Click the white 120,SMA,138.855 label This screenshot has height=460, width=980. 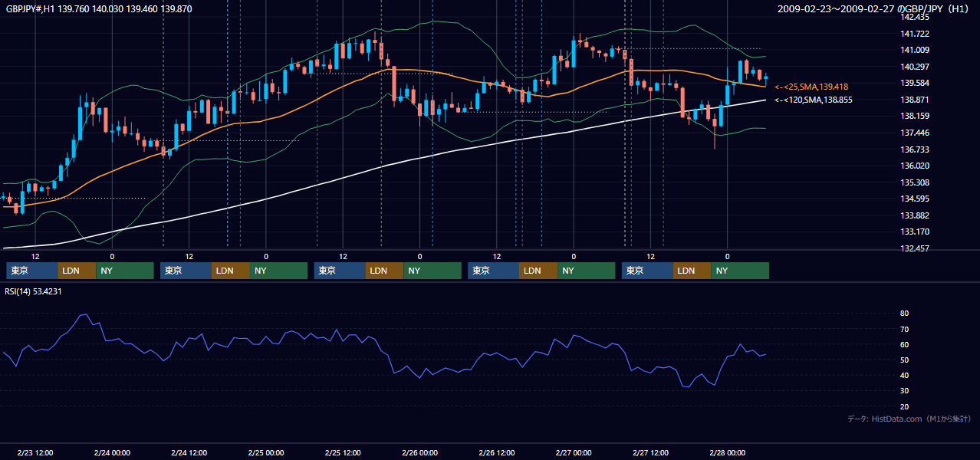(x=813, y=100)
